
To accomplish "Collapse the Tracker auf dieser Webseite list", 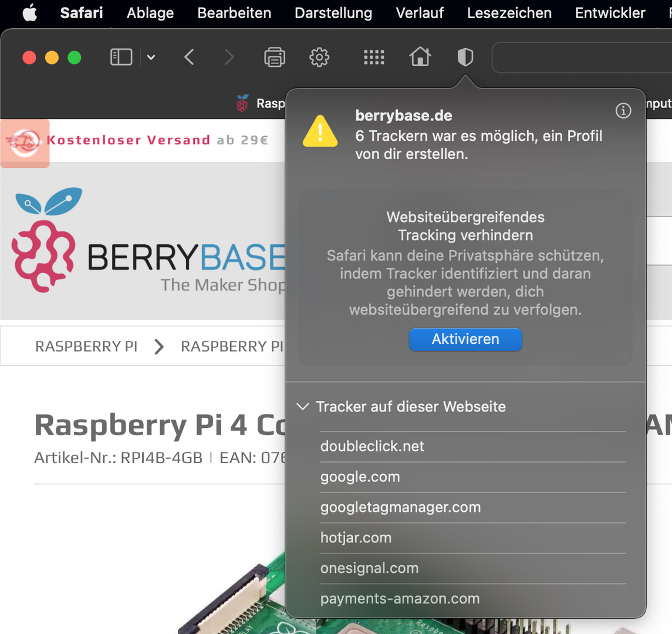I will (x=303, y=406).
